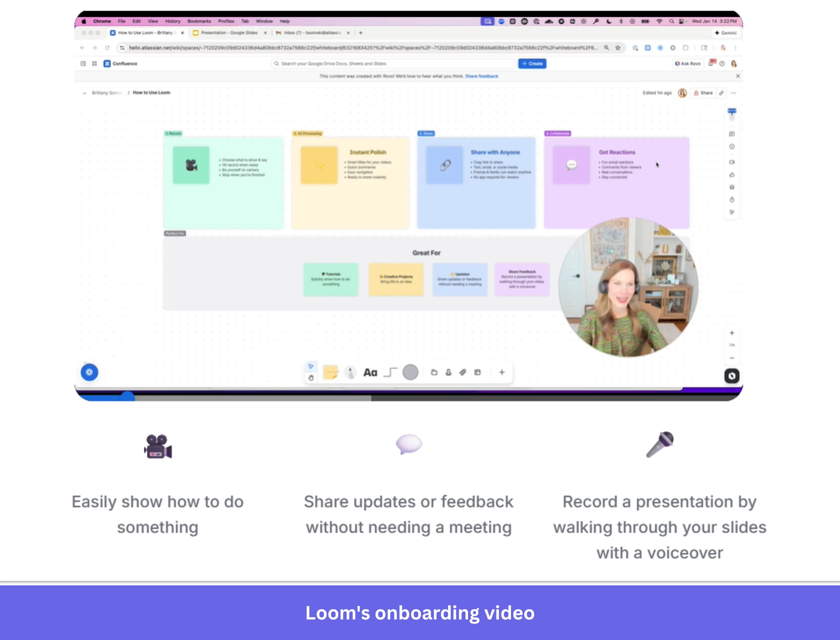Open the timer icon in sidebar
Screen dimensions: 840x640
(x=732, y=200)
